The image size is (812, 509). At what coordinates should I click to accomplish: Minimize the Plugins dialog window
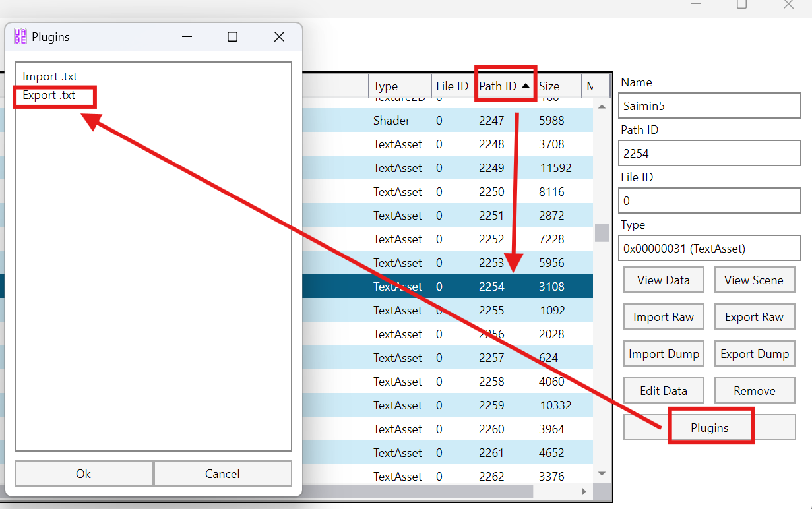(187, 37)
